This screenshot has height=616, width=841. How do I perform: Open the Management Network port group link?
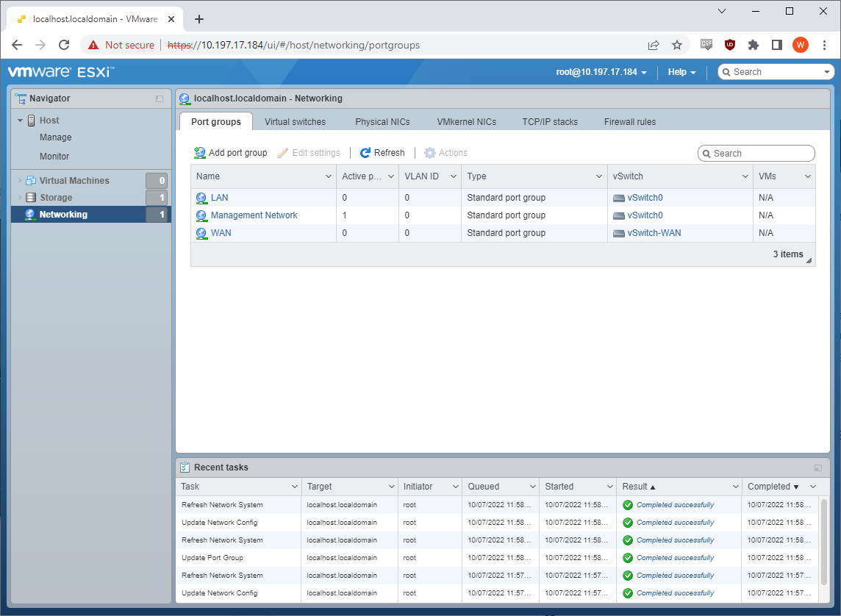(254, 215)
